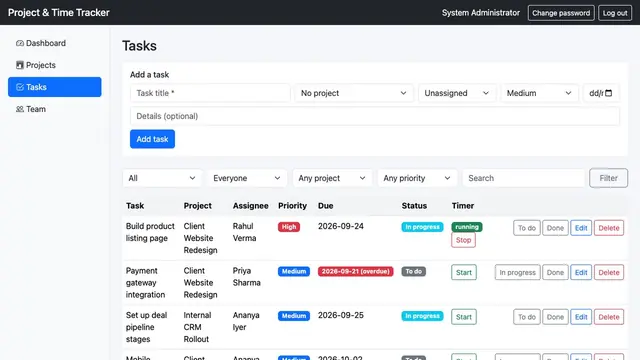The width and height of the screenshot is (640, 360).
Task: Delete the Payment gateway integration task
Action: point(609,272)
